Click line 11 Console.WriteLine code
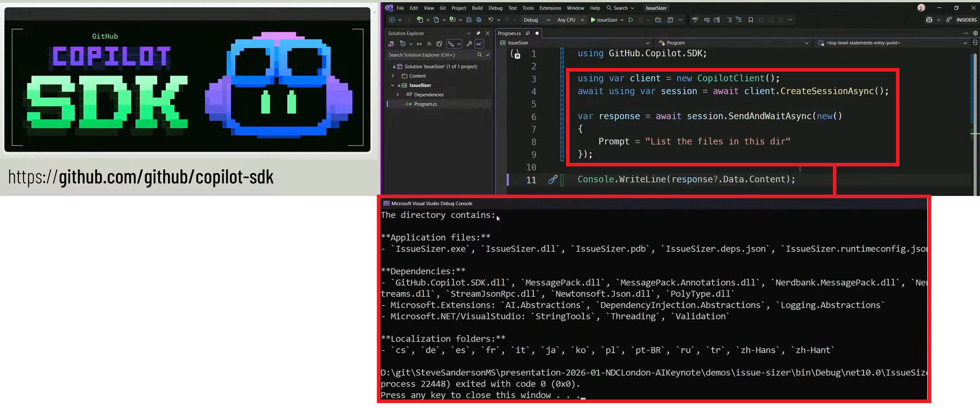Screen dimensions: 980x408 (x=686, y=179)
